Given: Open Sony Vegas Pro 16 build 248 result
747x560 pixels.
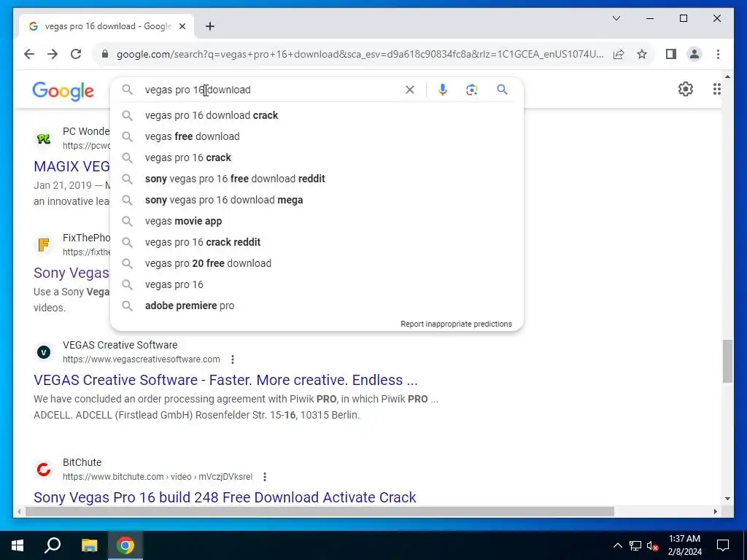Looking at the screenshot, I should coord(225,497).
